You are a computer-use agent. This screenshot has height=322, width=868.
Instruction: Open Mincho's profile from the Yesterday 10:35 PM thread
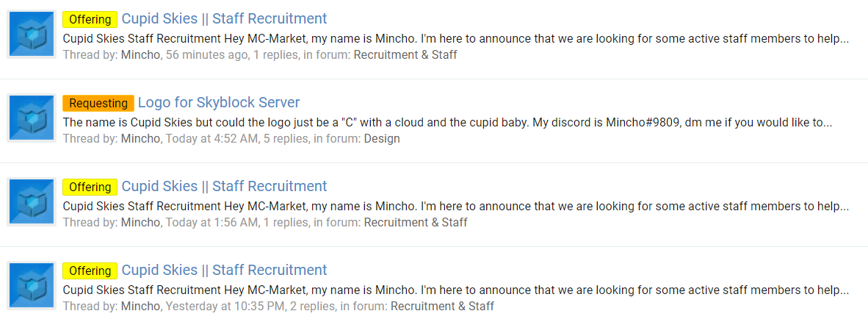[x=140, y=306]
